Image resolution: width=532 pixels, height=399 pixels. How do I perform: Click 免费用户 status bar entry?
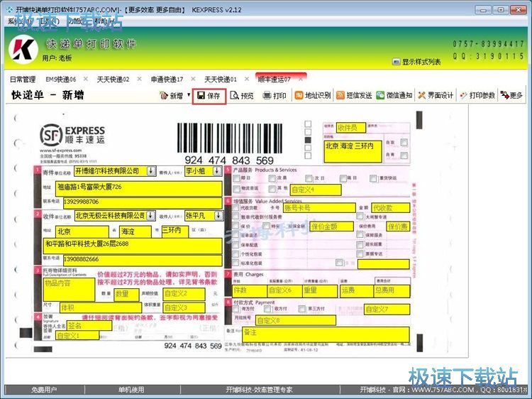(45, 390)
